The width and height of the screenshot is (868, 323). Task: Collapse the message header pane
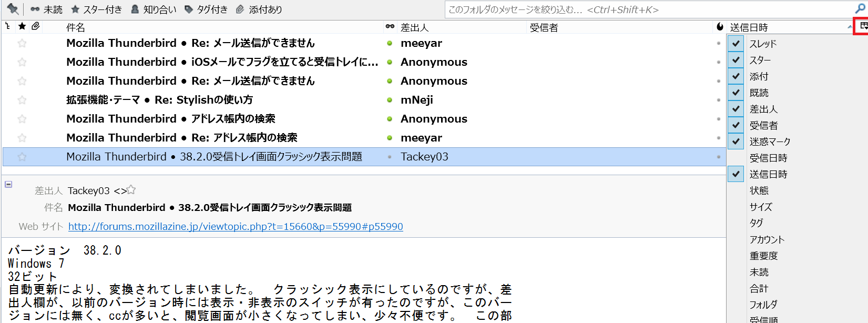coord(8,185)
